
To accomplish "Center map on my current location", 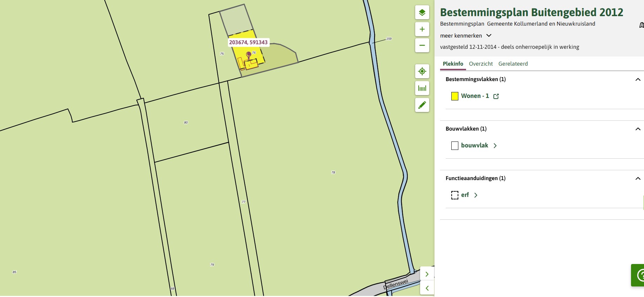I will click(x=422, y=71).
